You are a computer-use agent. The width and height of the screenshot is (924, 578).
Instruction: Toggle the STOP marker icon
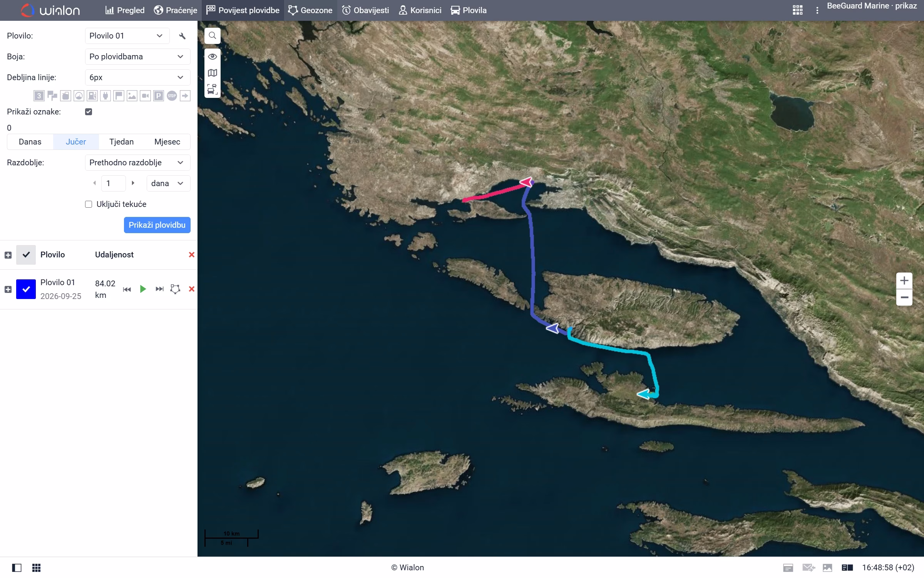click(x=172, y=96)
